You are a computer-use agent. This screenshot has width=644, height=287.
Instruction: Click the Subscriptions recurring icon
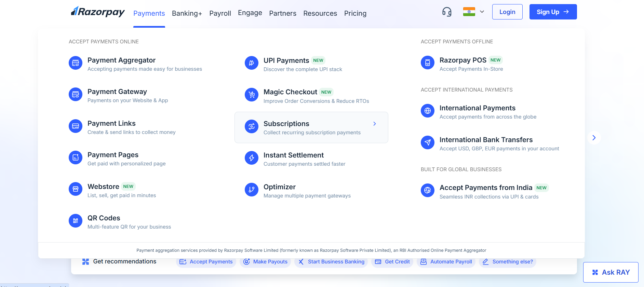252,126
